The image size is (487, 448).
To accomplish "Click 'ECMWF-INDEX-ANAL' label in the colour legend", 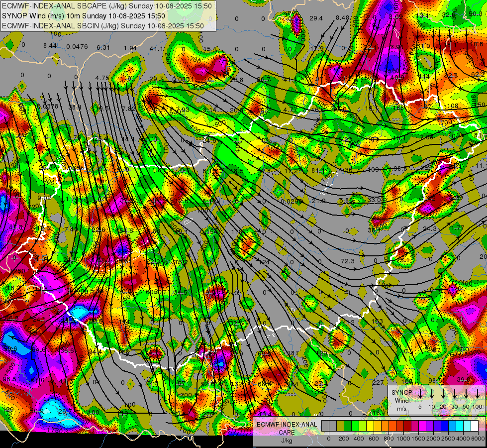I will [287, 425].
